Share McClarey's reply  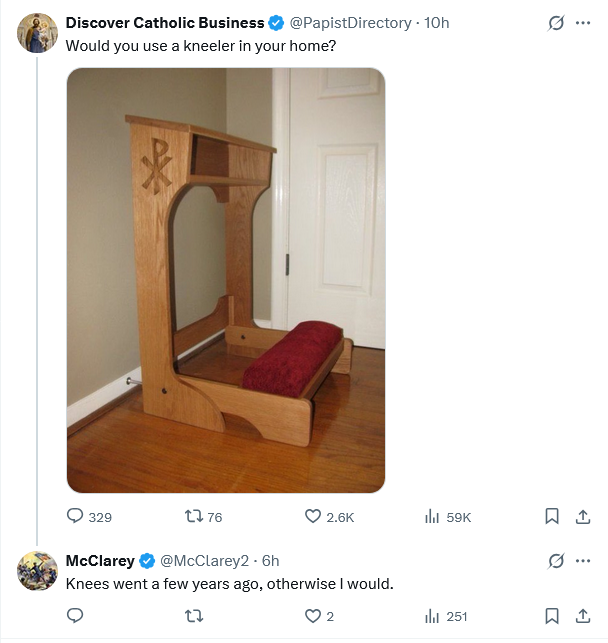[x=583, y=616]
